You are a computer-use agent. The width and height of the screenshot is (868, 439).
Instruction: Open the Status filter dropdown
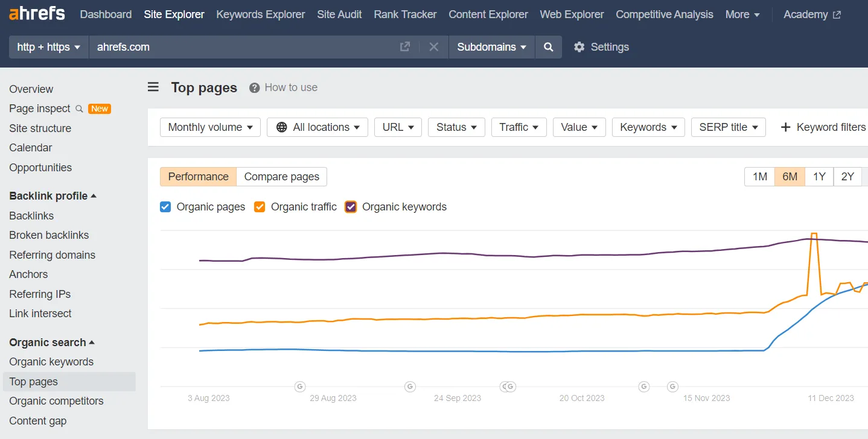456,127
